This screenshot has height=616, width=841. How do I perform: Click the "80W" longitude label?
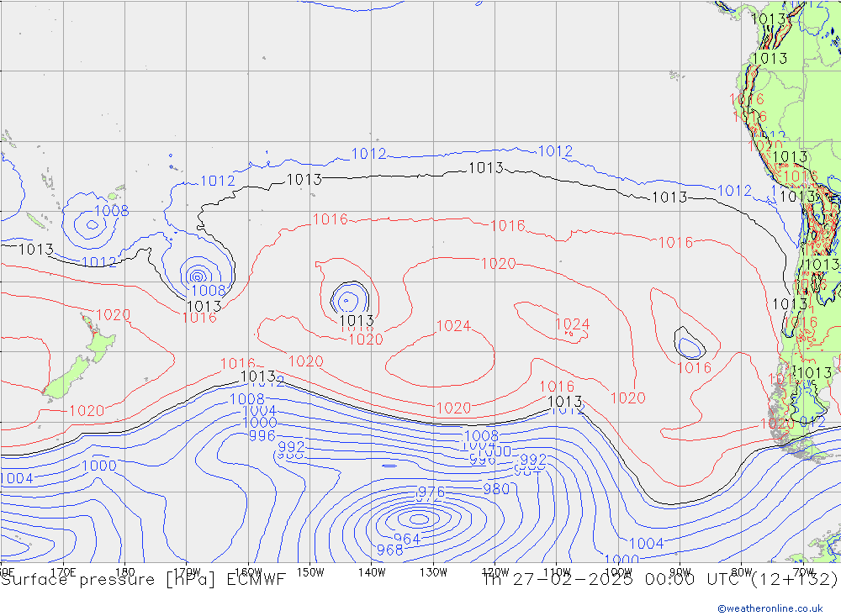point(742,572)
